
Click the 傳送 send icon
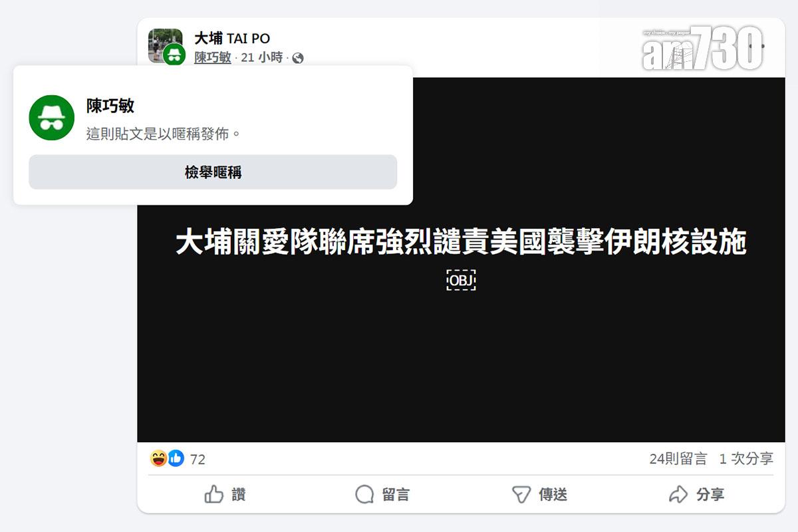[x=521, y=494]
